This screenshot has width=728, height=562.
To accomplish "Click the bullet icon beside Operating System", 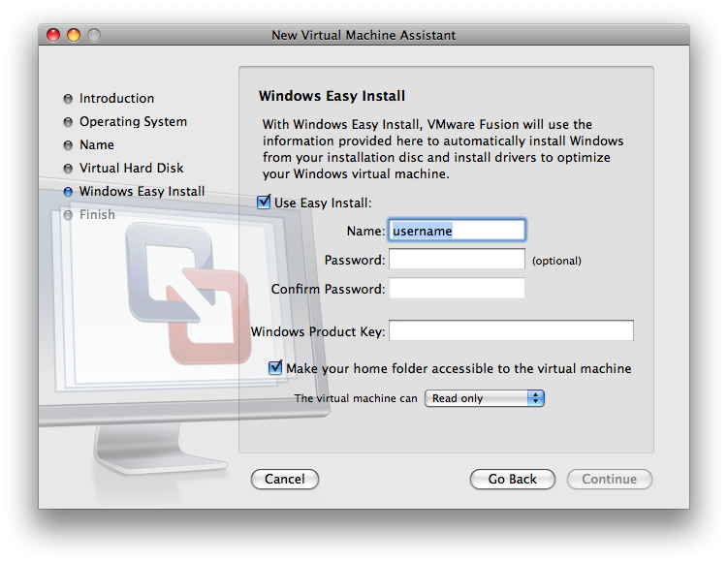I will (x=68, y=122).
